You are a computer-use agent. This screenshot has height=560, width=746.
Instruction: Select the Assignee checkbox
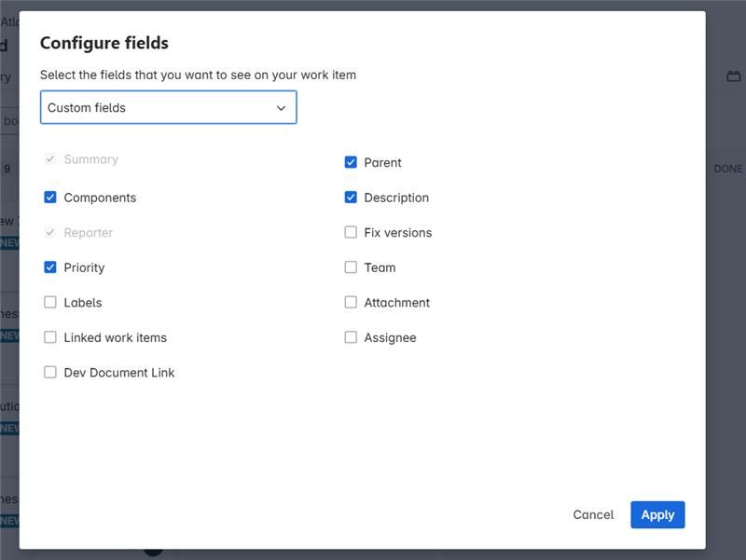click(x=351, y=337)
